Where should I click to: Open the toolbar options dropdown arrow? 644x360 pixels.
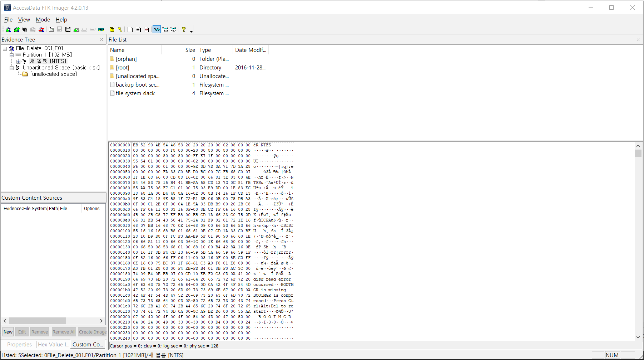191,31
